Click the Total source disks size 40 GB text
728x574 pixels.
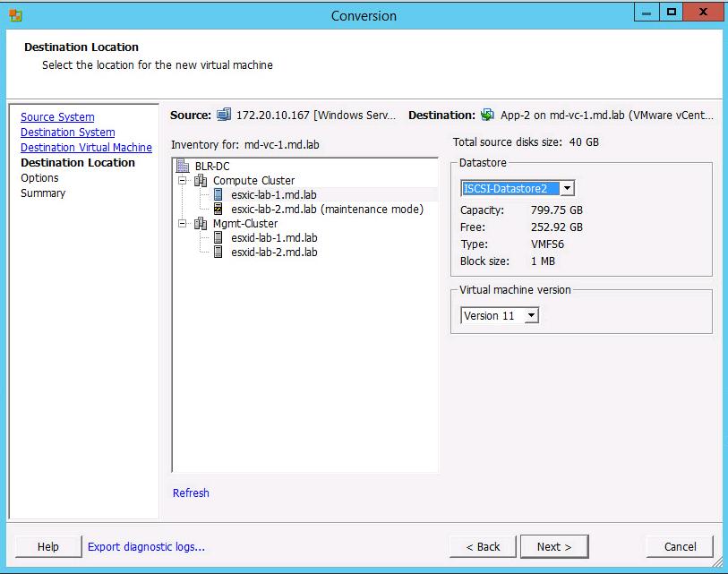[x=526, y=142]
